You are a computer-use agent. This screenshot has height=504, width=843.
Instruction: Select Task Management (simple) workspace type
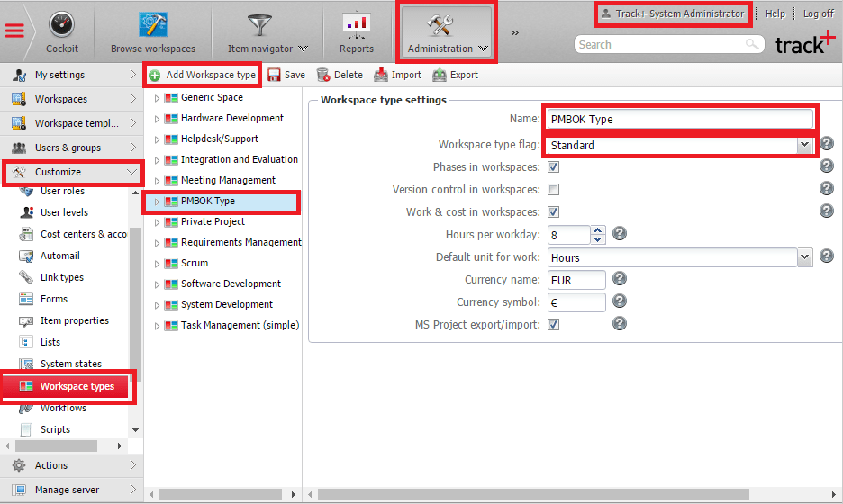(240, 325)
